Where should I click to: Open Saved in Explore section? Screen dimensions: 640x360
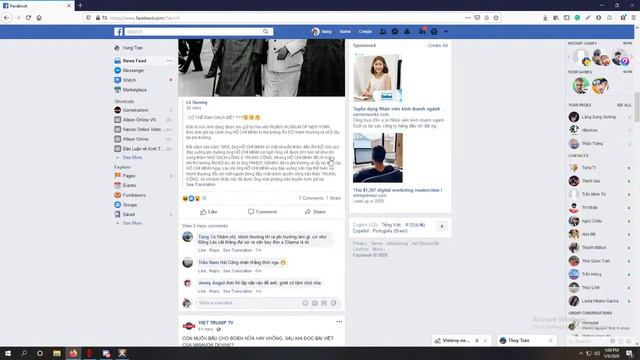(x=124, y=214)
